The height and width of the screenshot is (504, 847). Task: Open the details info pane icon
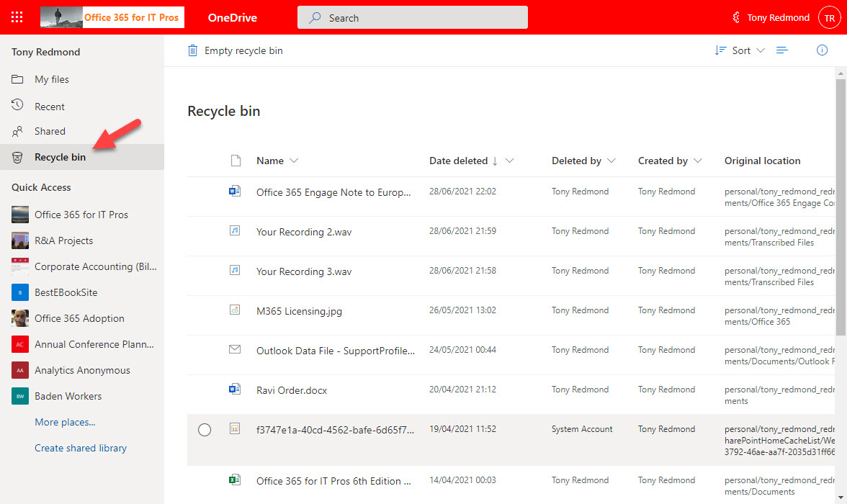[x=822, y=50]
